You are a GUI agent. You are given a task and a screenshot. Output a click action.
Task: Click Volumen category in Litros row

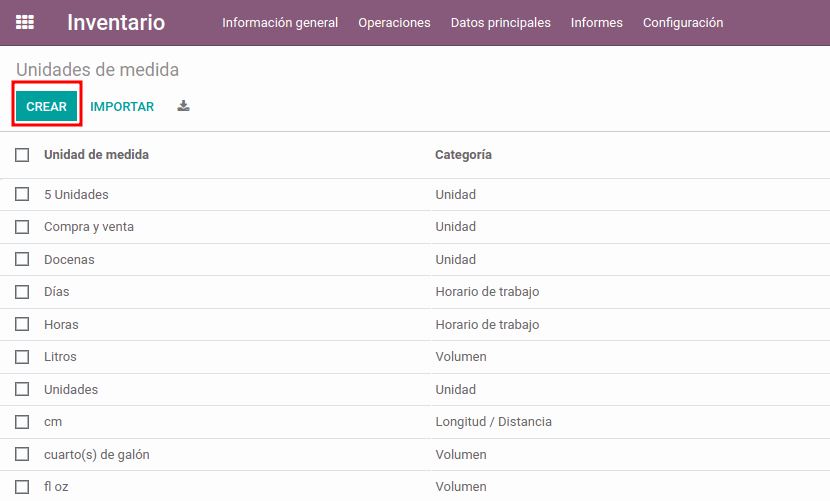coord(461,356)
